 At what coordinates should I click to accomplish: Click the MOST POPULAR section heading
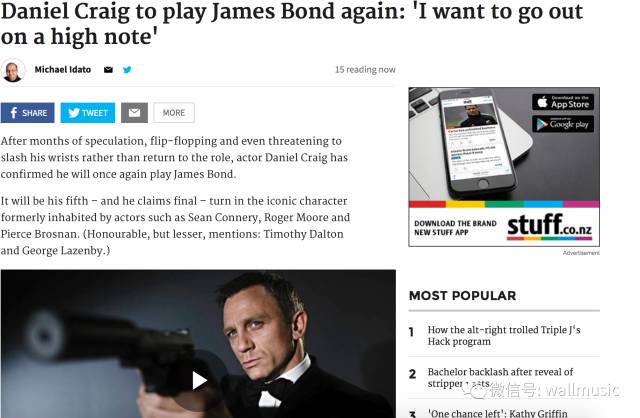point(462,296)
